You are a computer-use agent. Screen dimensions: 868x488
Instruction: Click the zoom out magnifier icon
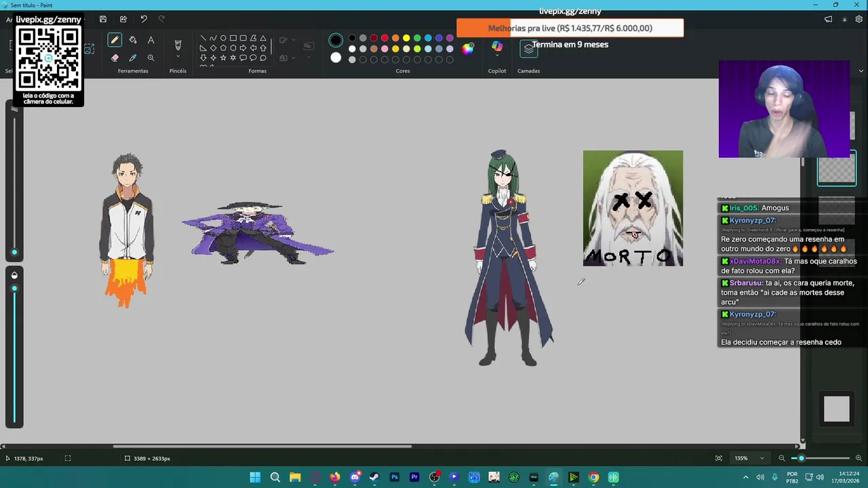click(x=782, y=458)
